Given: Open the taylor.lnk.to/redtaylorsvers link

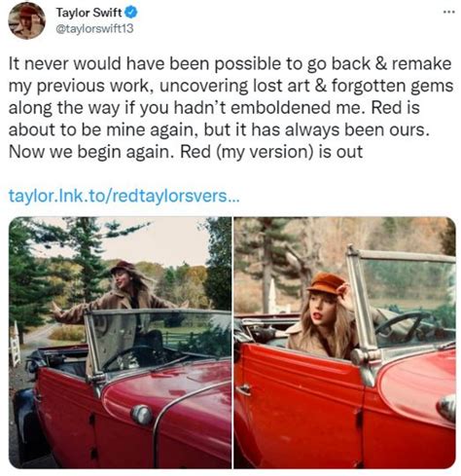Looking at the screenshot, I should coord(124,196).
